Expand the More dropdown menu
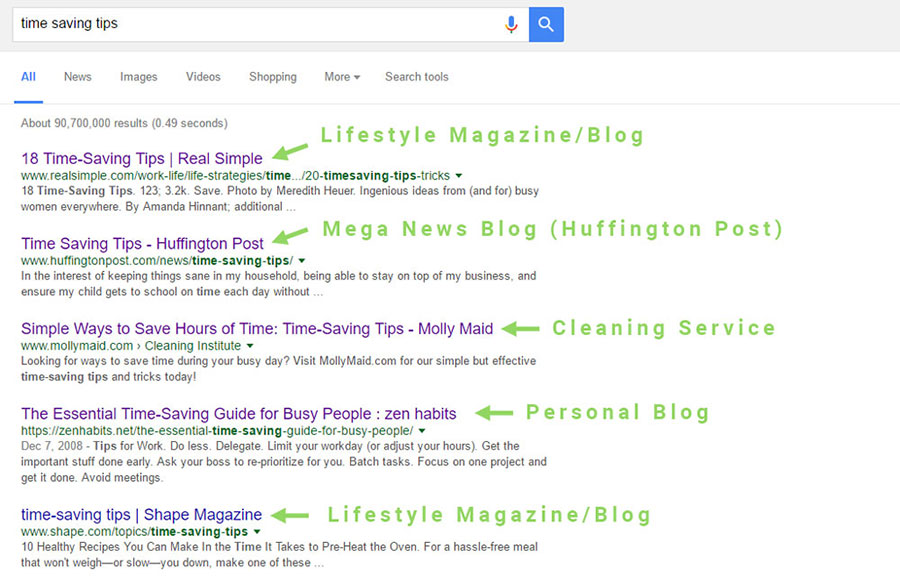Viewport: 900px width, 577px height. (342, 77)
